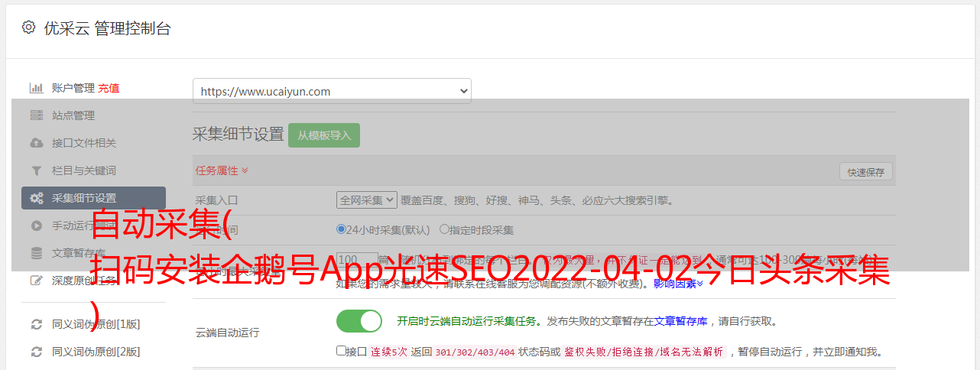980x370 pixels.
Task: Open 同义词伪原创[1版] menu item
Action: (96, 324)
